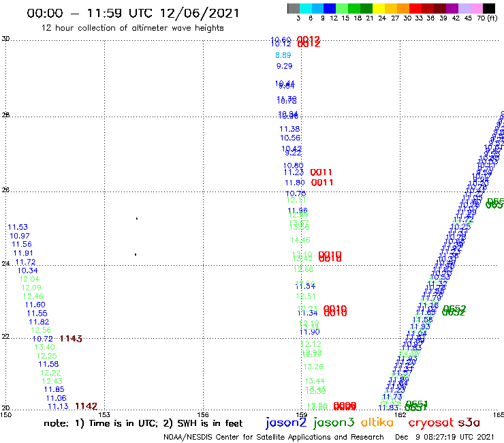Click the cyan swatch in the wave height legend
The image size is (504, 443).
tap(306, 8)
